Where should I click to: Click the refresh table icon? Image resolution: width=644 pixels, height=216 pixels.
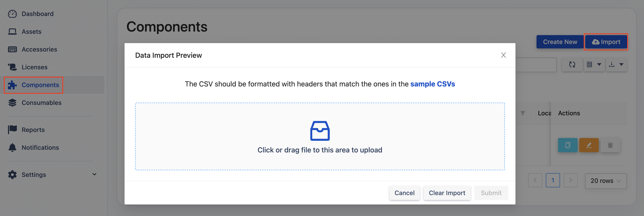pyautogui.click(x=572, y=65)
